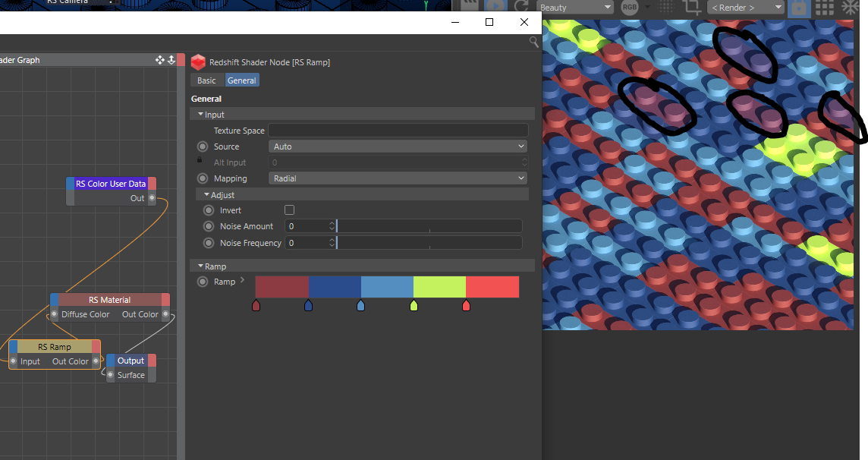The height and width of the screenshot is (460, 868).
Task: Click the Noise Amount slider track
Action: pyautogui.click(x=429, y=226)
